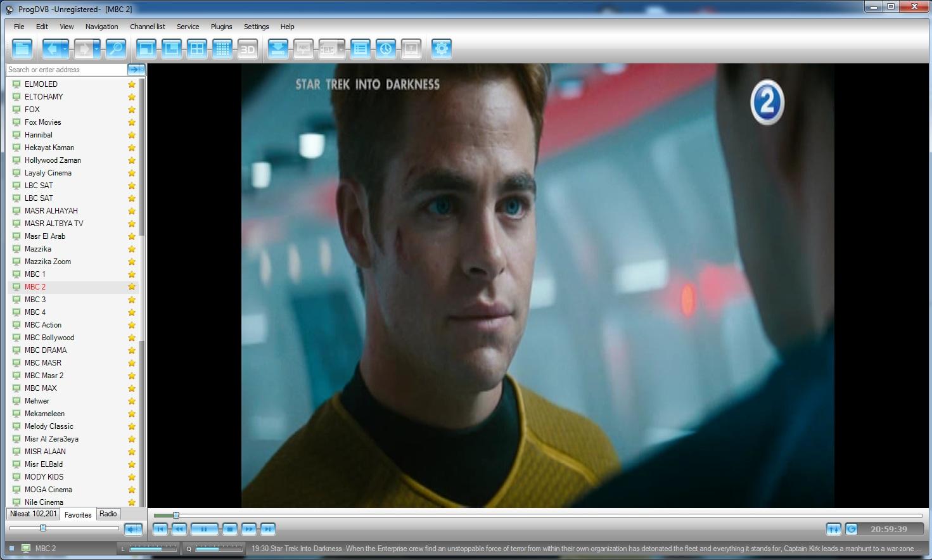The height and width of the screenshot is (560, 932).
Task: Toggle favorite star for ELMOLED channel
Action: click(x=132, y=84)
